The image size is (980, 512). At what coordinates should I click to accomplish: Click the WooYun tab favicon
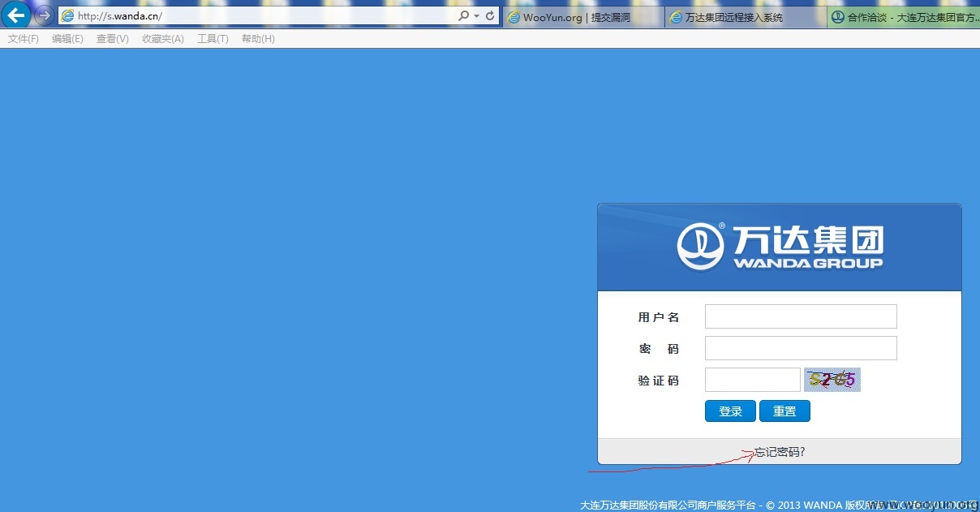(514, 17)
